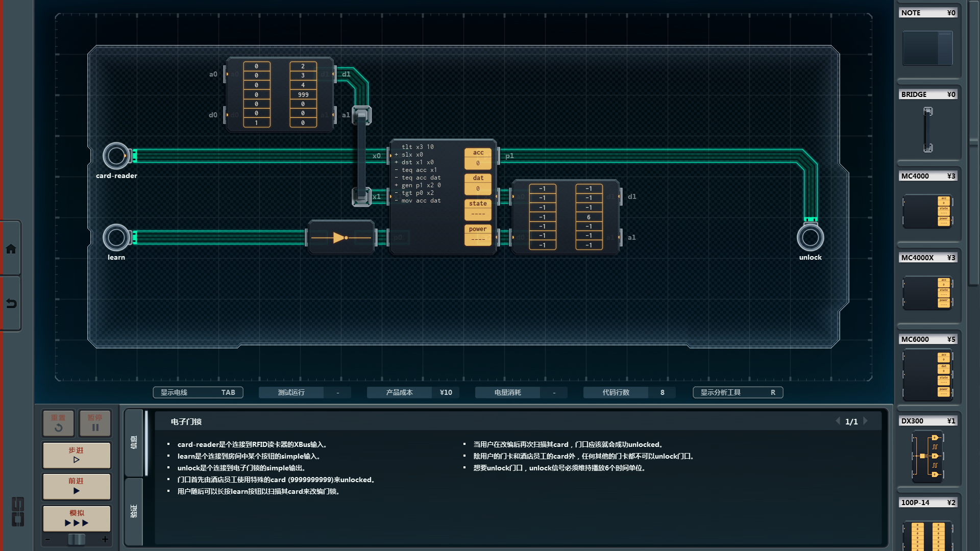980x551 pixels.
Task: Select the NOTE component
Action: (x=927, y=47)
